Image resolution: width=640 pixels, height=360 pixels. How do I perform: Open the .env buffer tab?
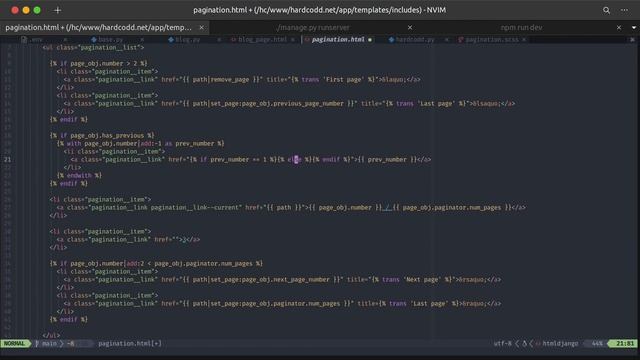point(36,40)
